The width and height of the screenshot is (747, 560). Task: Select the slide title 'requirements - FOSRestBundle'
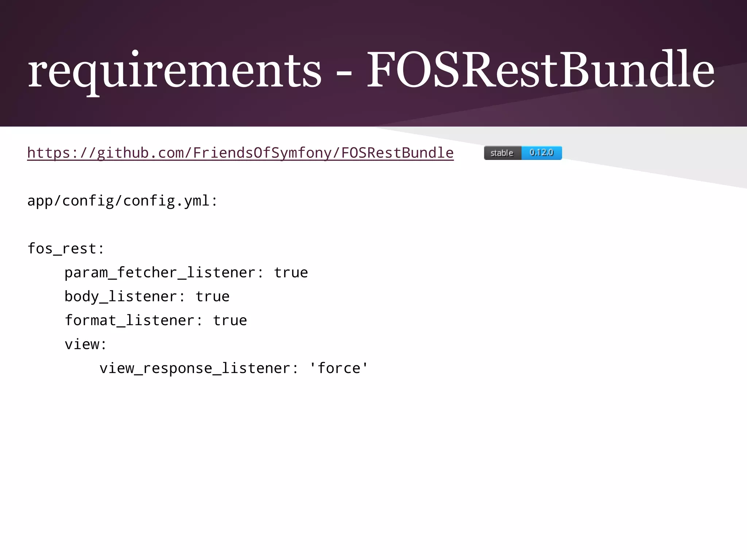tap(371, 71)
